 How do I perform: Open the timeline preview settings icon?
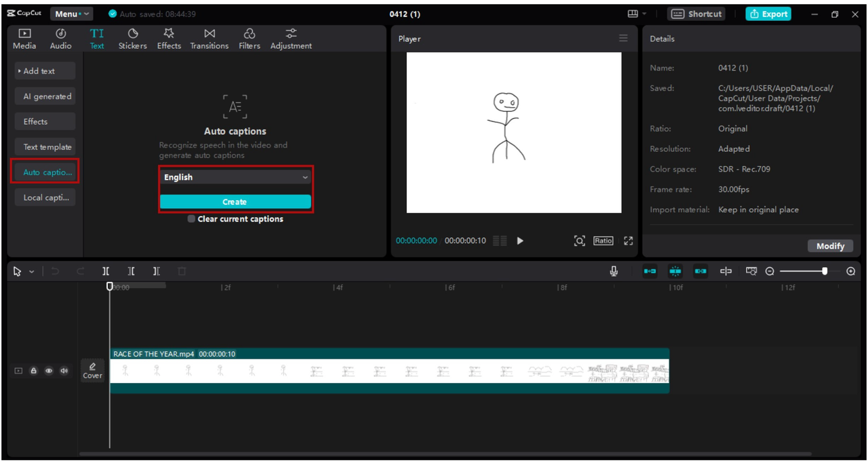(x=751, y=271)
